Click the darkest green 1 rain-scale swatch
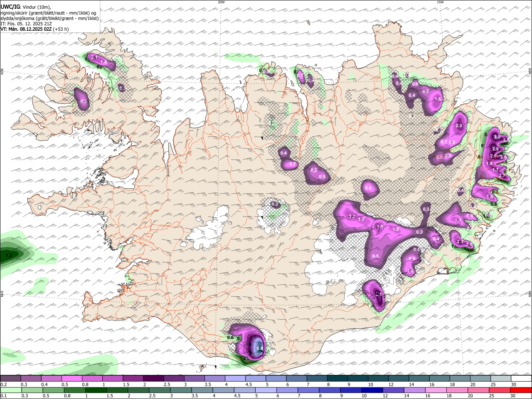This screenshot has height=399, width=532. pos(96,390)
